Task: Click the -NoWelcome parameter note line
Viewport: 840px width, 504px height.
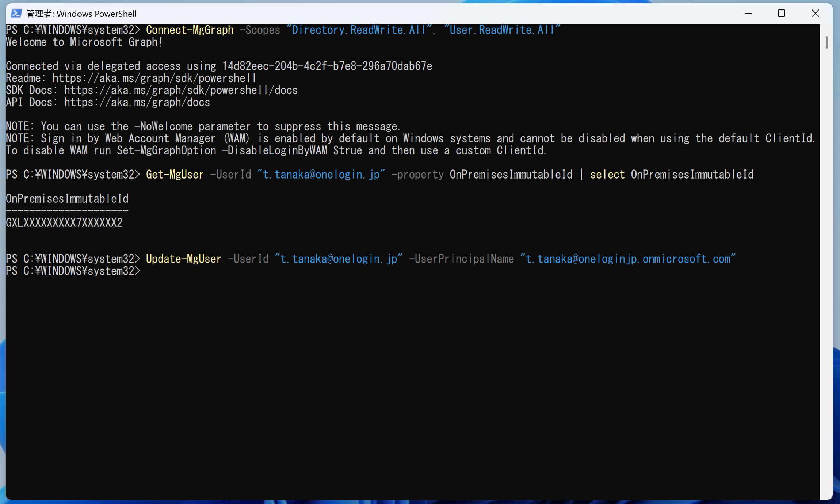Action: tap(203, 126)
